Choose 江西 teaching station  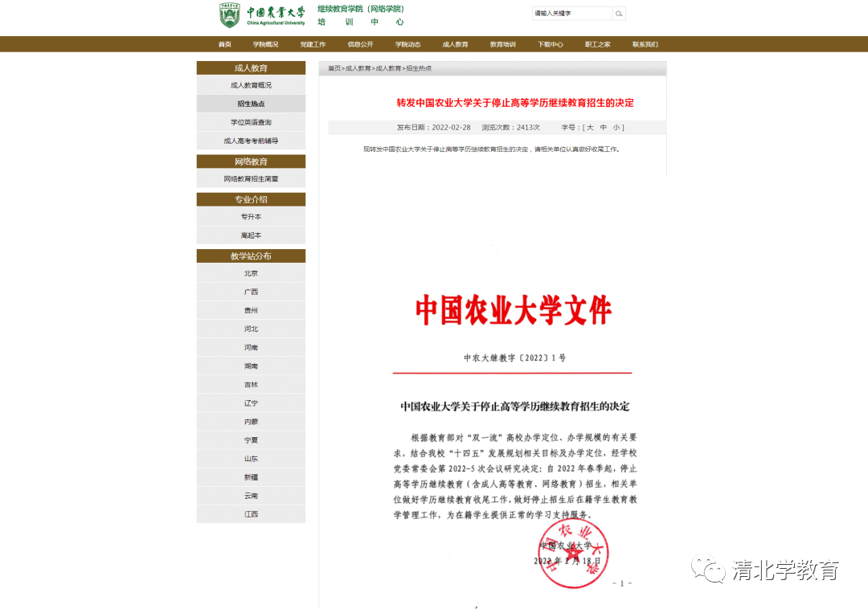[251, 514]
